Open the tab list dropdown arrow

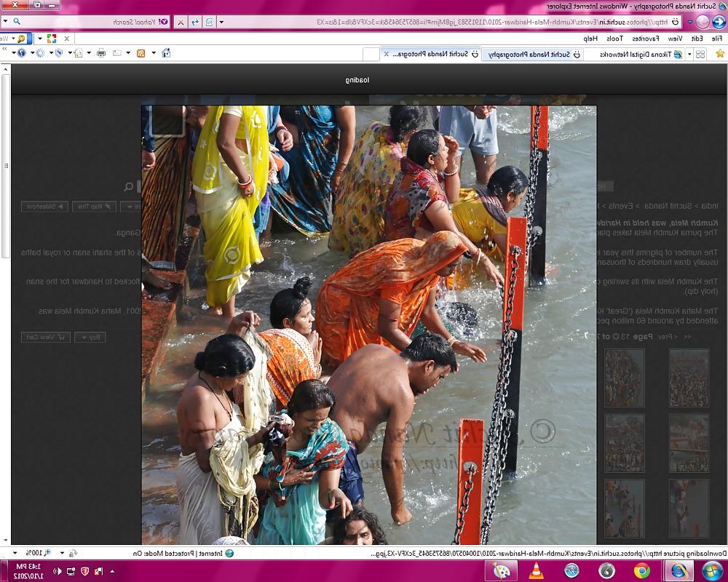[689, 55]
